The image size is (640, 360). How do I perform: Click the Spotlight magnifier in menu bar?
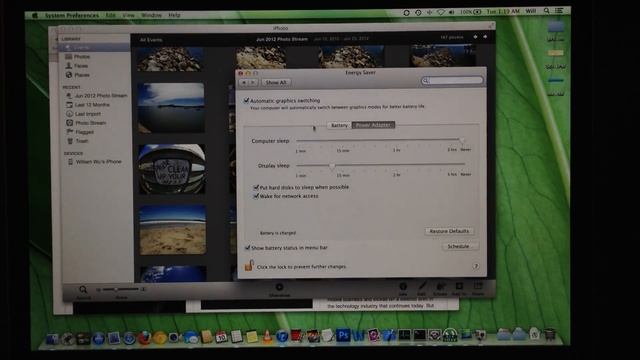click(547, 11)
